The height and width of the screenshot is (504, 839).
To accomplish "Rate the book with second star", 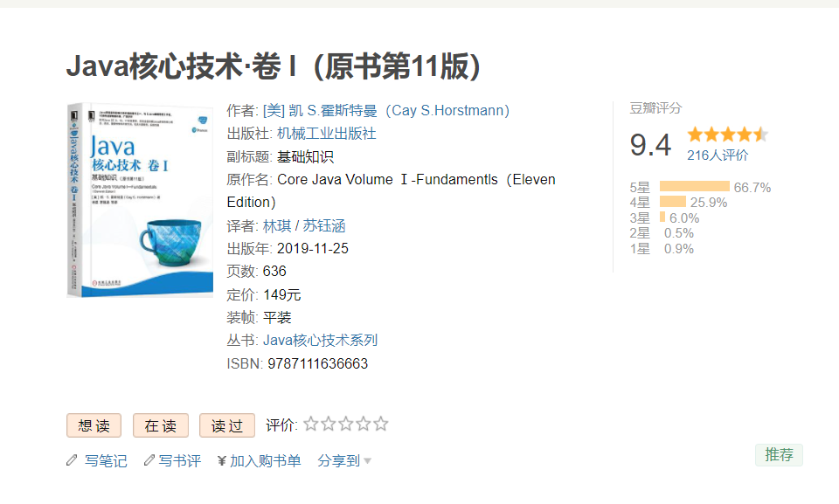I will click(329, 425).
